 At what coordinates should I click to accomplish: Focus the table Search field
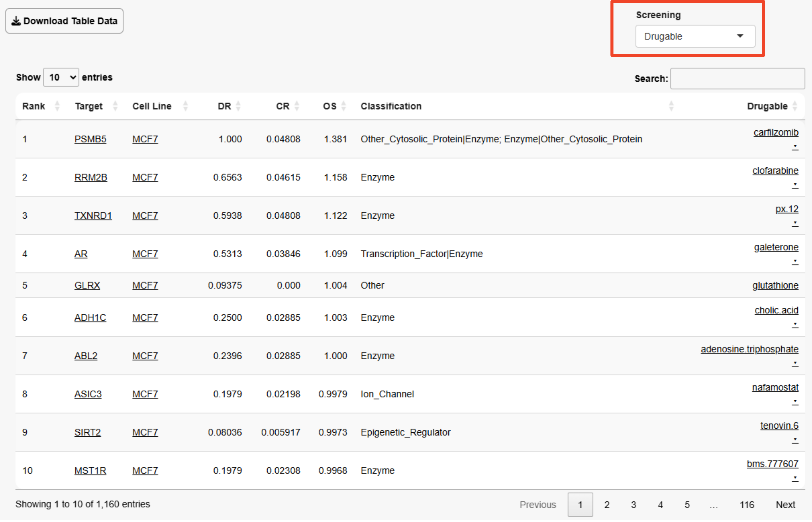[x=737, y=79]
